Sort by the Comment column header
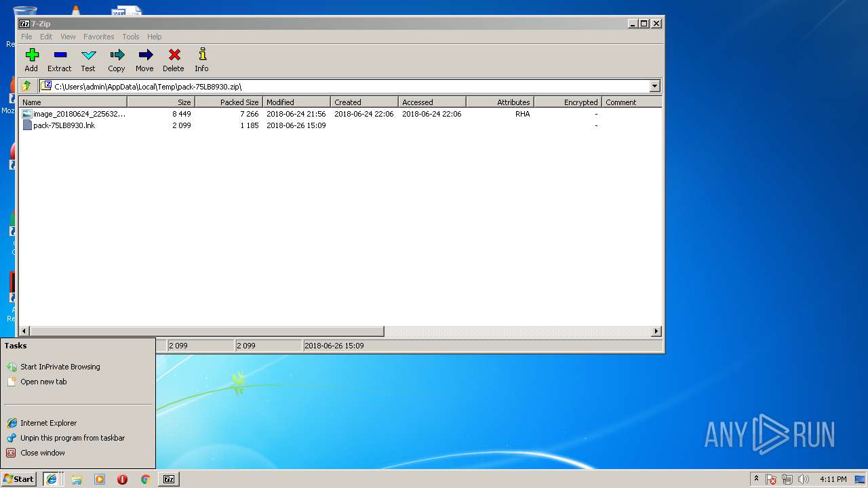868x488 pixels. click(631, 102)
